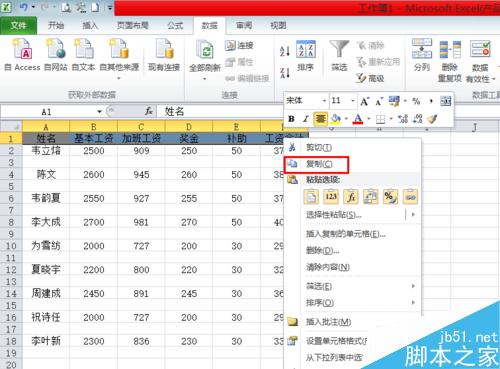The image size is (500, 369).
Task: Toggle center alignment in mini toolbar
Action: pos(320,119)
